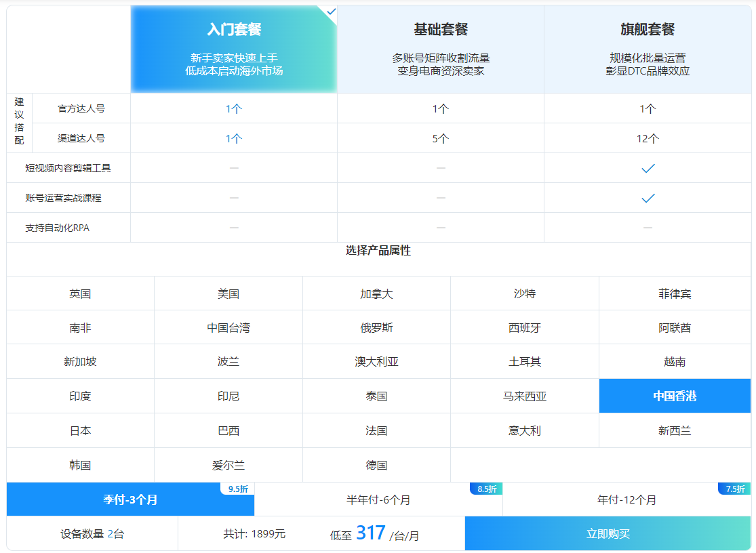Select the 半年付-6个月 billing option
The image size is (756, 553).
(x=378, y=500)
